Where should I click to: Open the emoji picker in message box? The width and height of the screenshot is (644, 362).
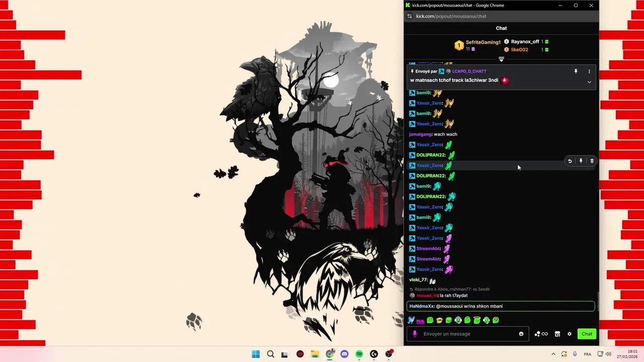click(521, 334)
